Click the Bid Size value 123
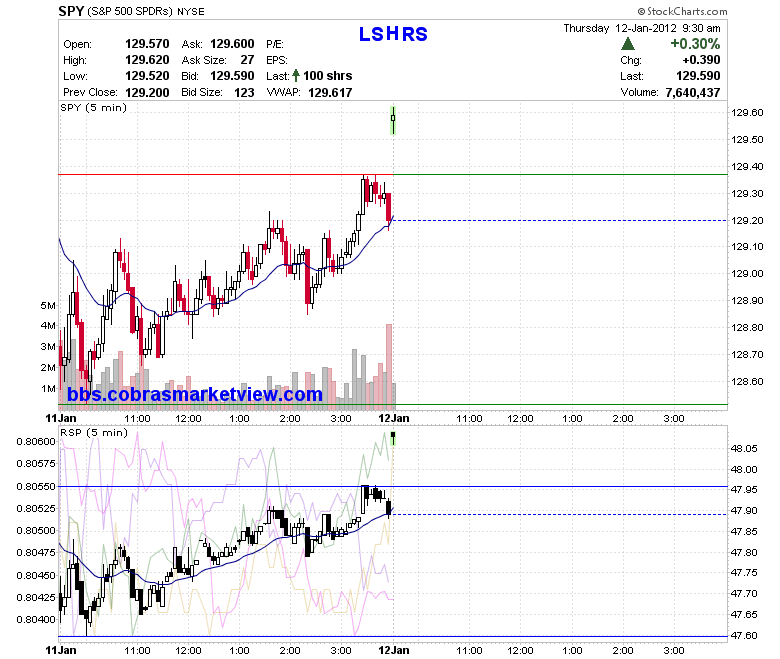Viewport: 780px width, 659px height. pos(244,93)
